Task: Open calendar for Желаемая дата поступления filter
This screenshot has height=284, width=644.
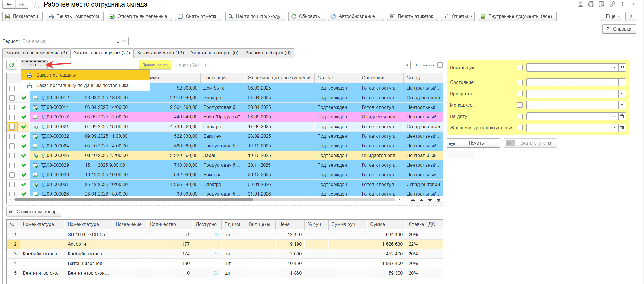Action: tap(622, 128)
